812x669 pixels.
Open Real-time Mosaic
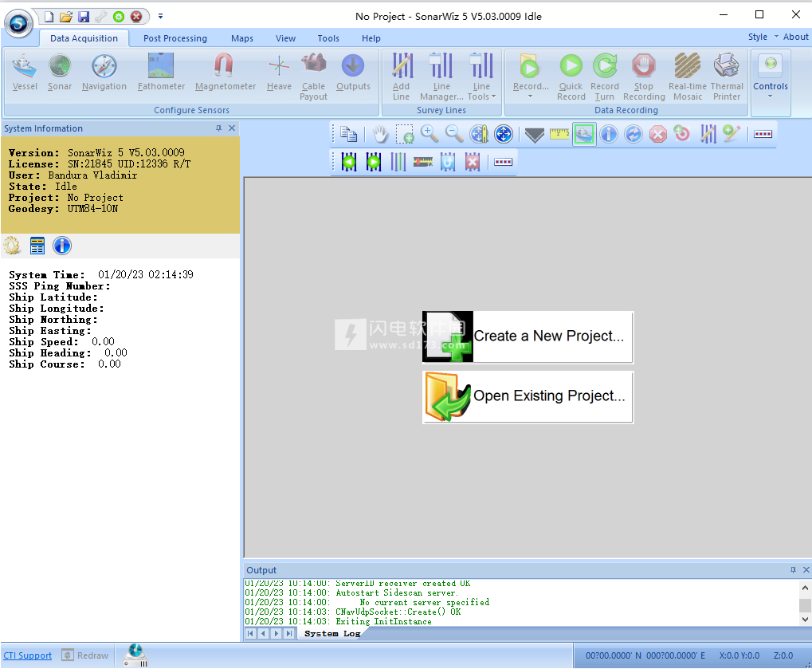(688, 77)
